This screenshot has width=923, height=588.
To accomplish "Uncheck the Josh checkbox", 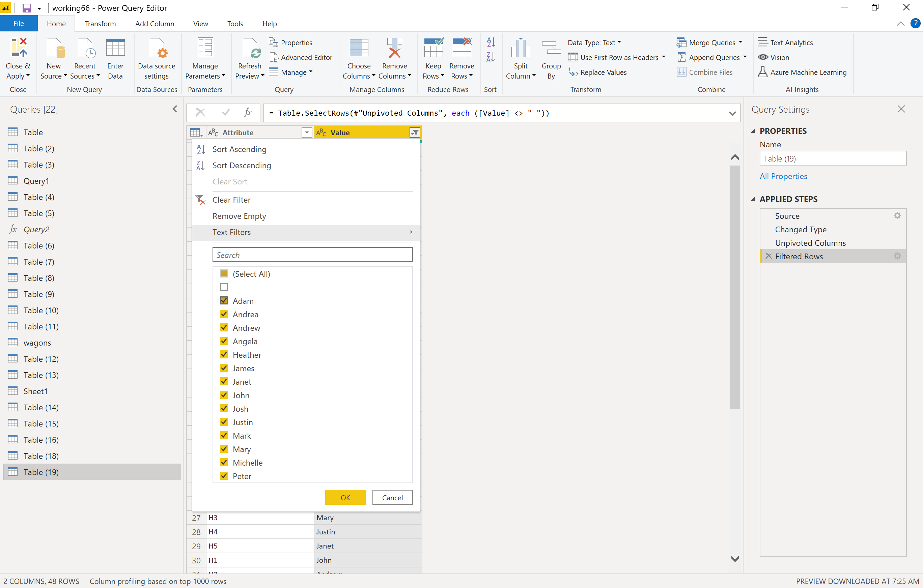I will tap(224, 408).
